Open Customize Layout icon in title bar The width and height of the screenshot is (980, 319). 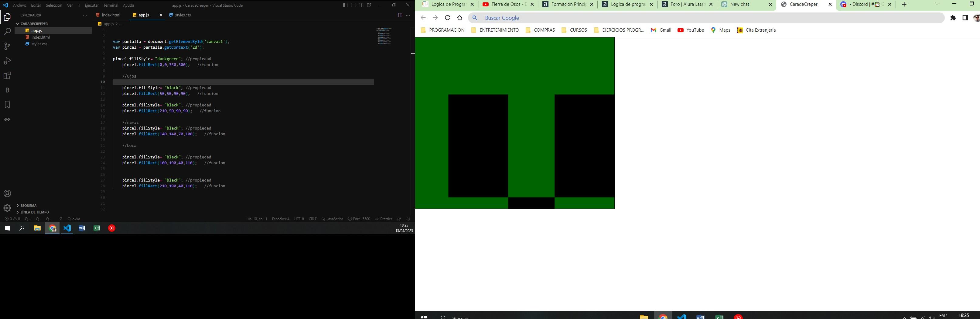click(x=369, y=5)
